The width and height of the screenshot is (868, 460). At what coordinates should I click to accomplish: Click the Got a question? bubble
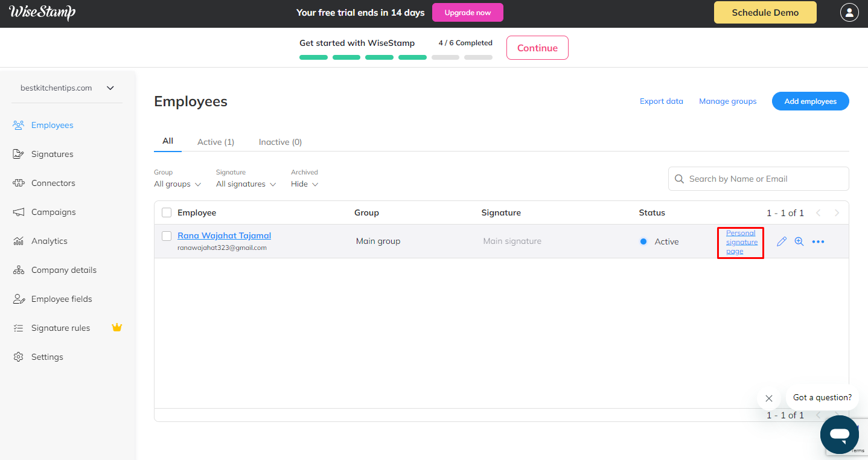[822, 397]
